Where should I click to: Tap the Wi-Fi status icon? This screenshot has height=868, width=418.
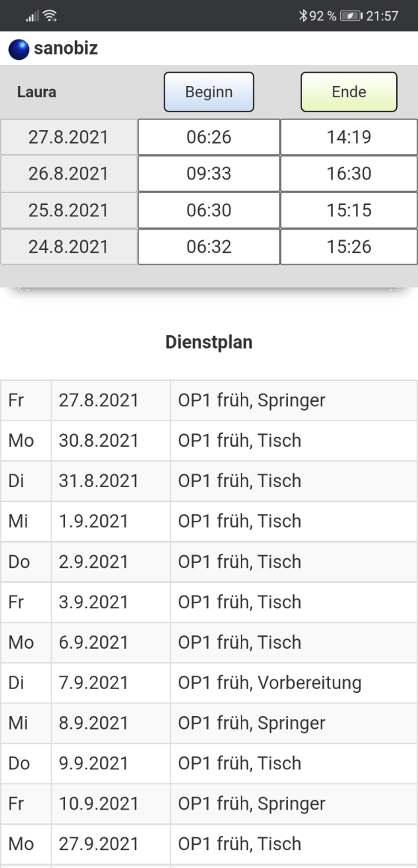pos(50,16)
